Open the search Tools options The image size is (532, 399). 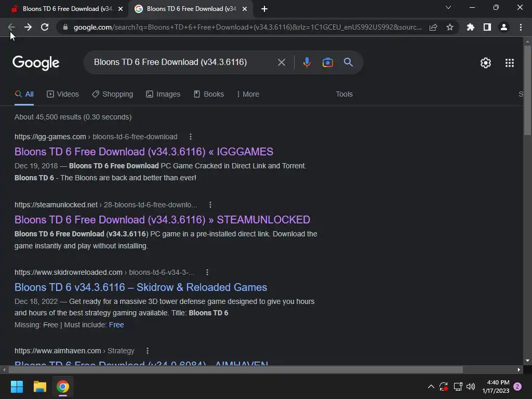[344, 94]
